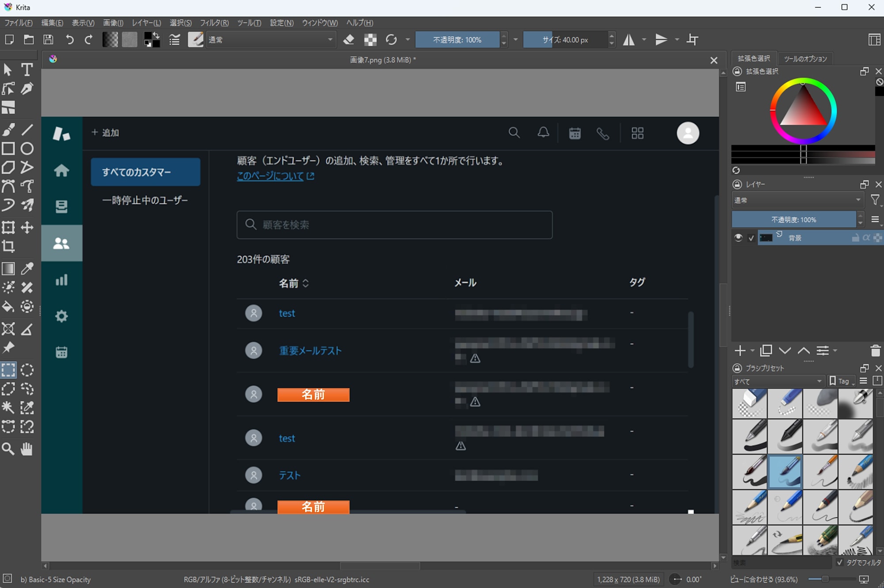Toggle the タグでフィルタ checkbox
Viewport: 884px width, 588px height.
(839, 562)
